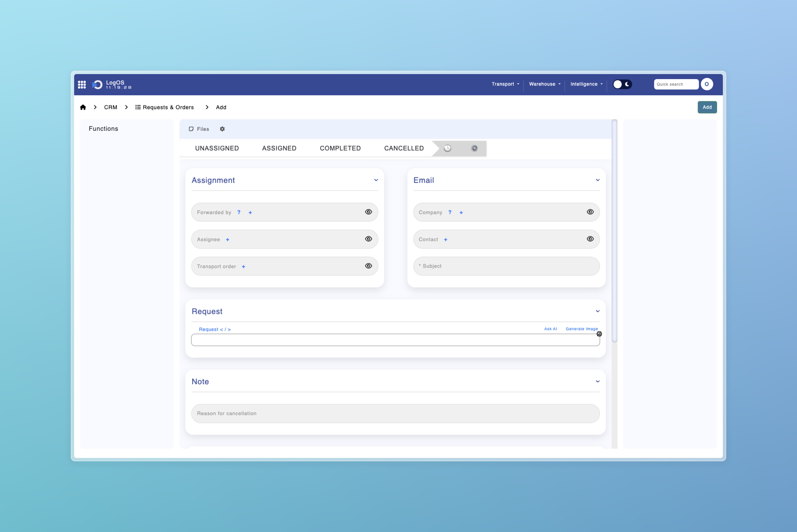The height and width of the screenshot is (532, 797).
Task: Open Requests & Orders breadcrumb
Action: 164,107
